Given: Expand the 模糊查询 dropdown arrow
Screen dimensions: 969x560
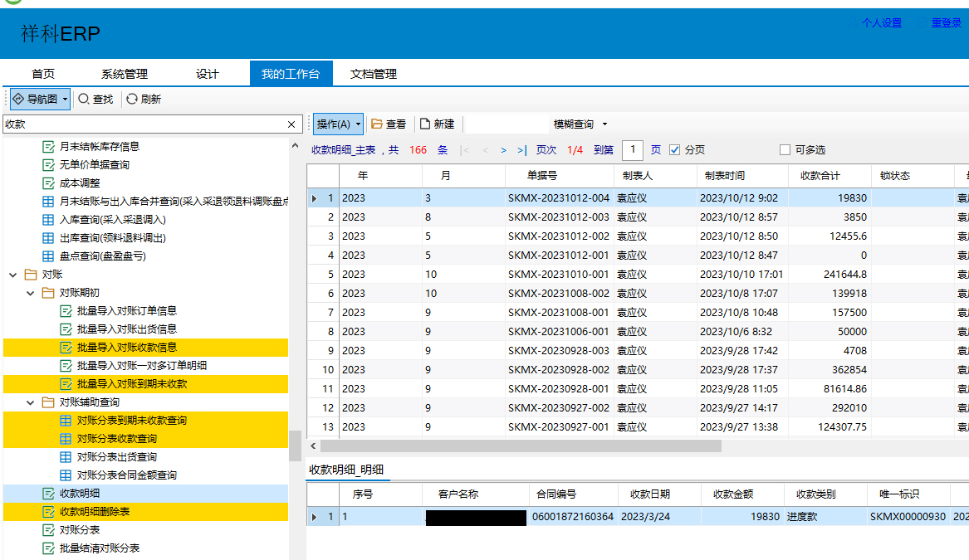Looking at the screenshot, I should (604, 124).
